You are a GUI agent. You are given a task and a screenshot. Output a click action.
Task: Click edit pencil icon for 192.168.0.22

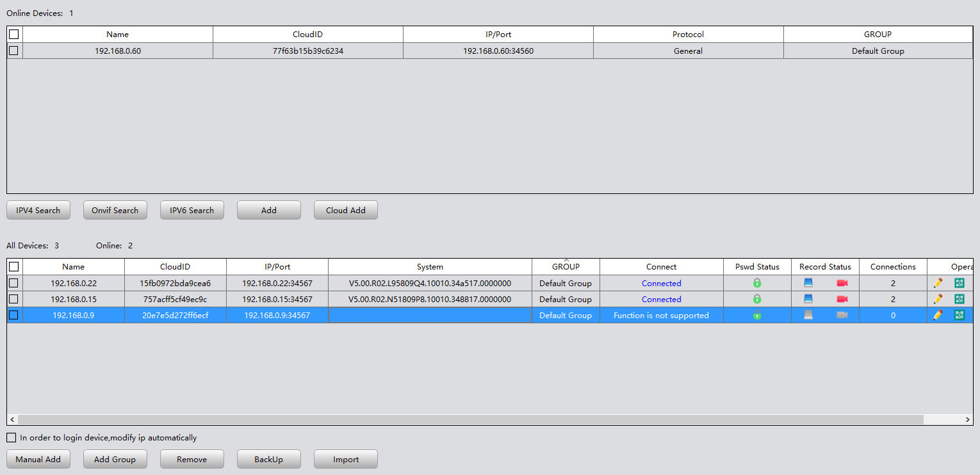(938, 283)
